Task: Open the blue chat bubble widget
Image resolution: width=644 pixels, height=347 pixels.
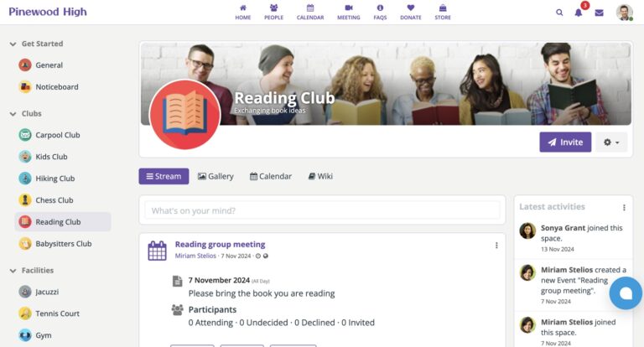Action: click(626, 293)
